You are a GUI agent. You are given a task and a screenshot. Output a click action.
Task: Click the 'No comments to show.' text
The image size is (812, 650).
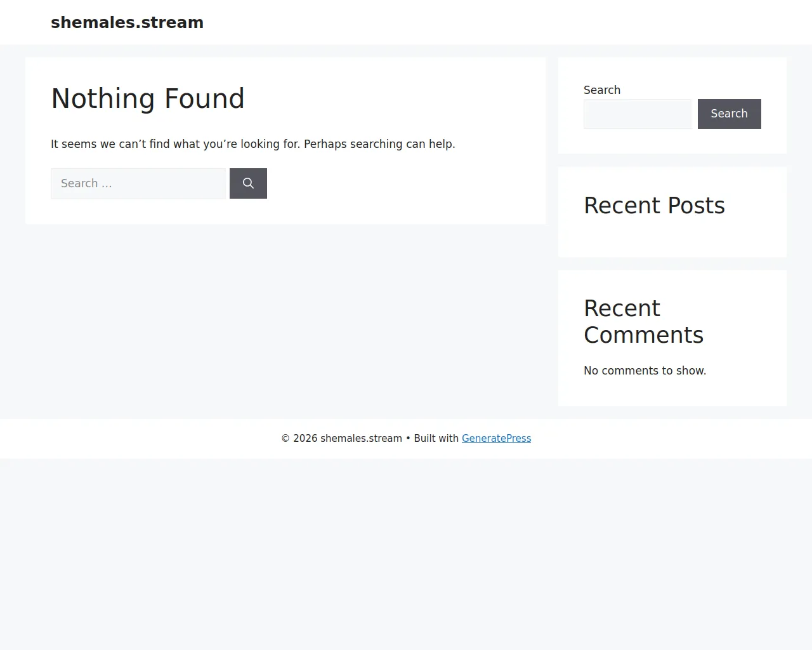[x=645, y=371]
